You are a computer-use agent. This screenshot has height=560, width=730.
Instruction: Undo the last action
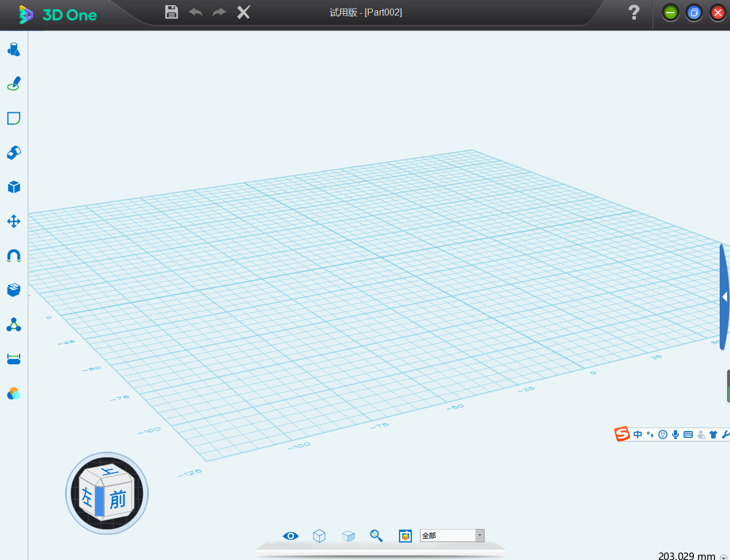click(x=196, y=12)
